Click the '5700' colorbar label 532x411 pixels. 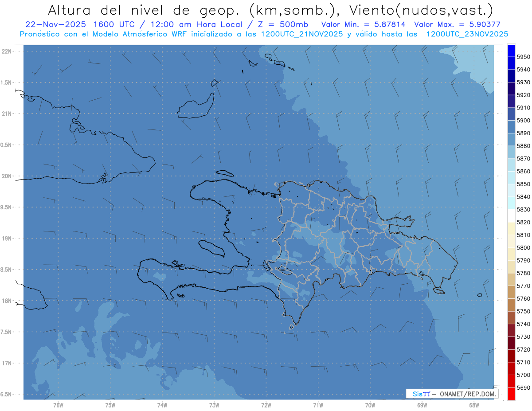tap(523, 375)
